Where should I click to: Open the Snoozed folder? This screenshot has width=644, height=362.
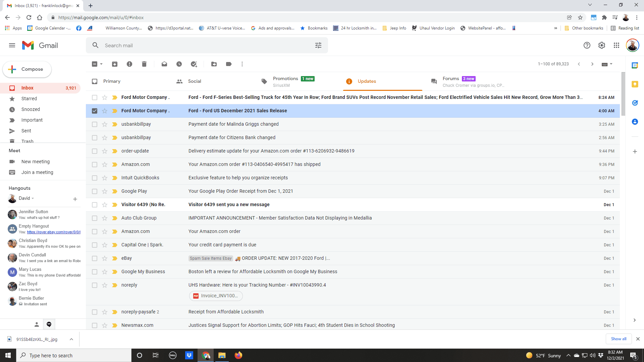tap(31, 109)
